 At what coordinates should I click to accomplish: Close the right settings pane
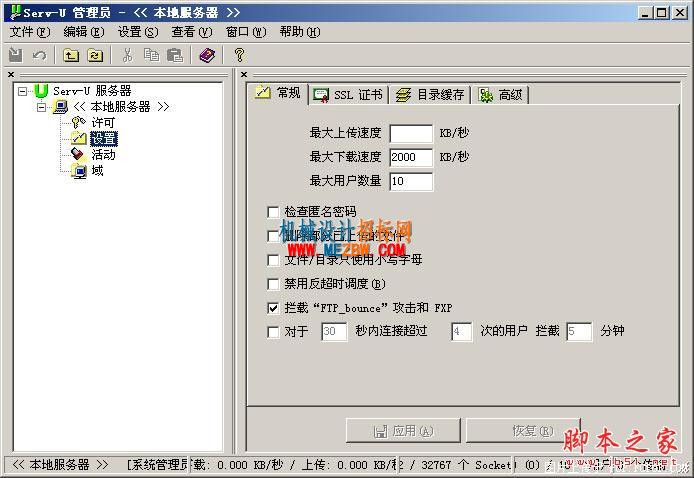point(244,75)
